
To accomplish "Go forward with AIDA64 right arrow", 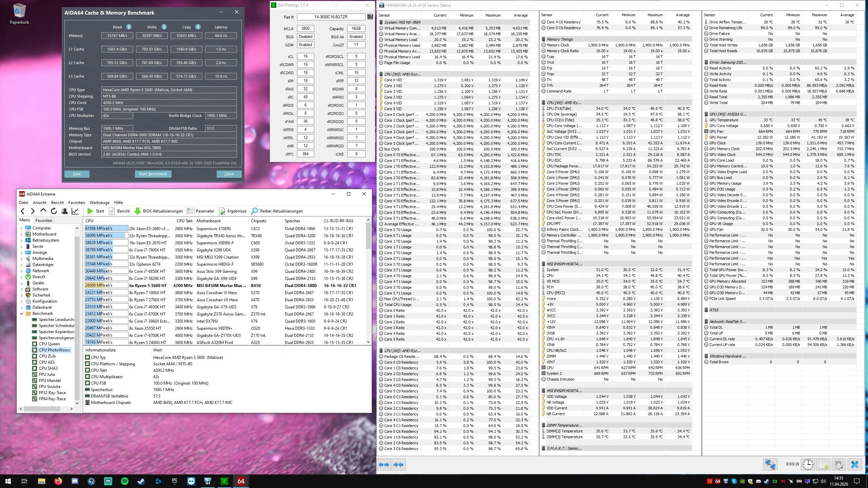I will tap(33, 211).
